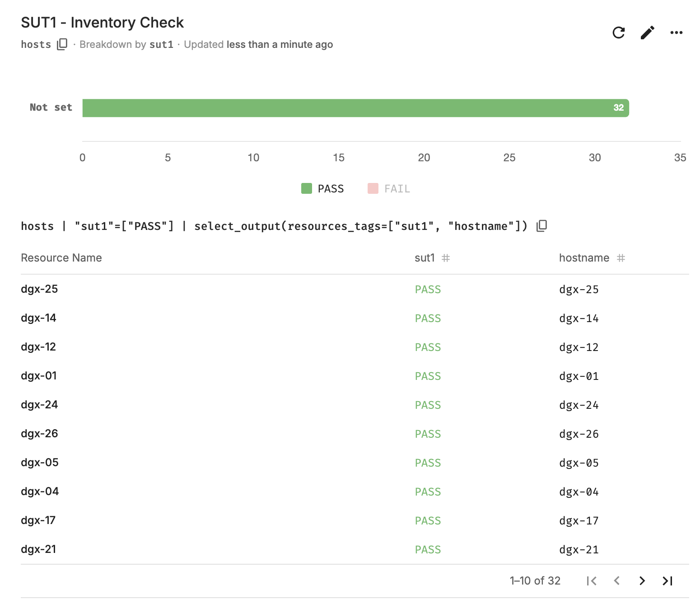Screen dimensions: 700x599
Task: Select the dgx-17 resource name
Action: pyautogui.click(x=38, y=520)
